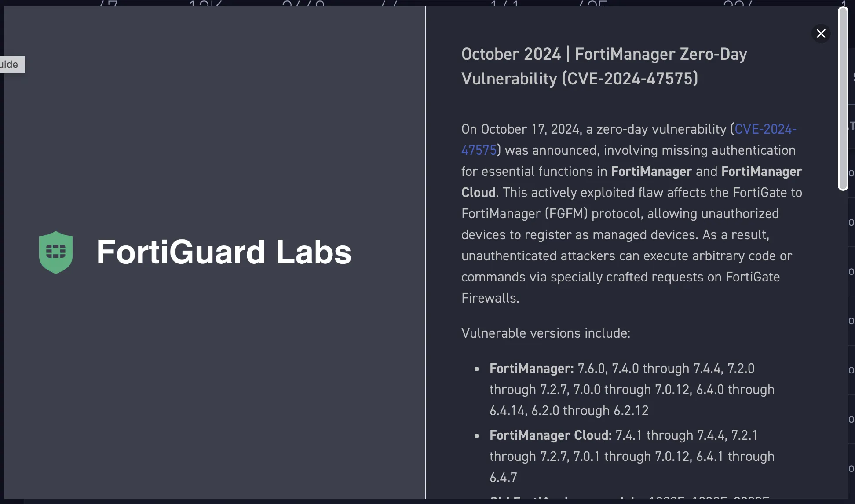Click the word 'Firewalls.' ending the paragraph
This screenshot has height=504, width=855.
coord(490,298)
